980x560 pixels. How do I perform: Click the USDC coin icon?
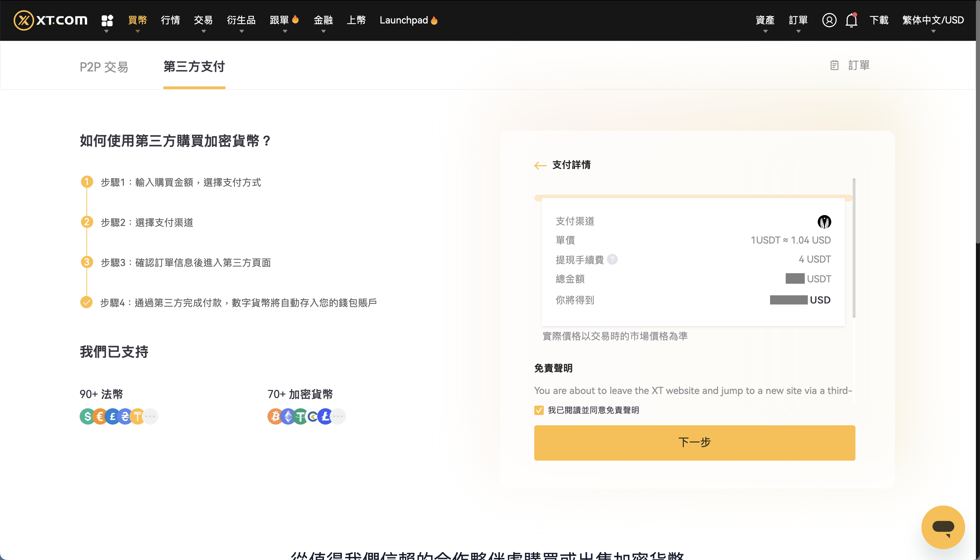click(313, 416)
